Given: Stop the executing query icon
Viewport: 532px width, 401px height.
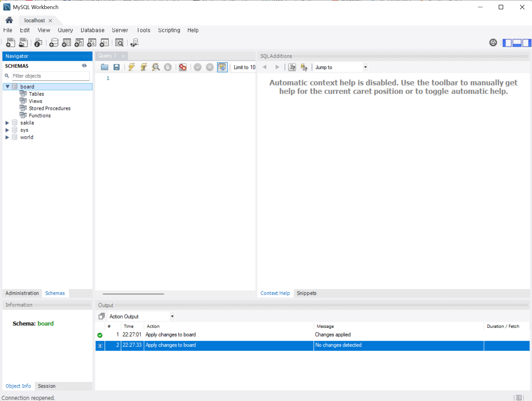Looking at the screenshot, I should coord(168,67).
